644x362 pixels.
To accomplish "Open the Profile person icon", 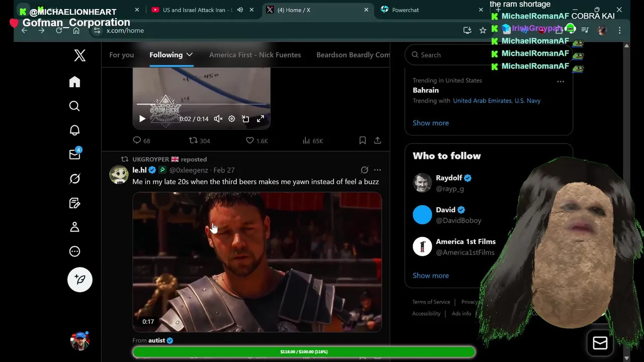I will [x=74, y=227].
